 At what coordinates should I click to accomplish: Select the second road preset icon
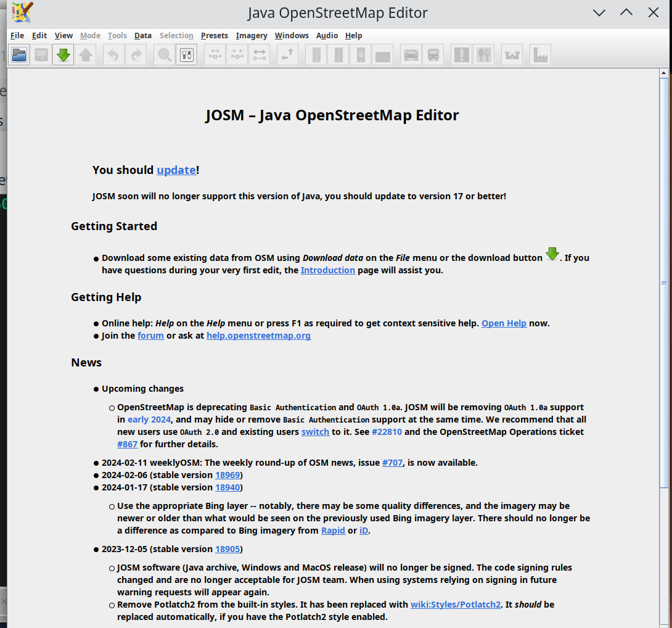pos(338,55)
